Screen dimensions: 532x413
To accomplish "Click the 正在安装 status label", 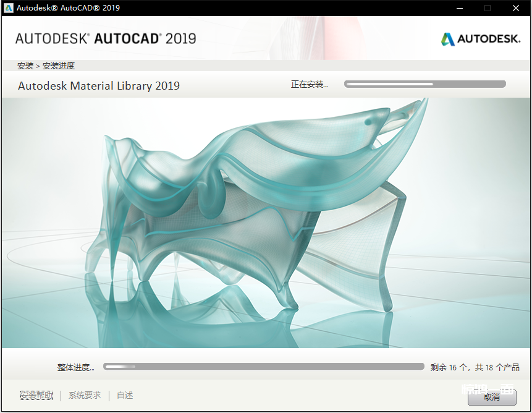I will click(309, 85).
